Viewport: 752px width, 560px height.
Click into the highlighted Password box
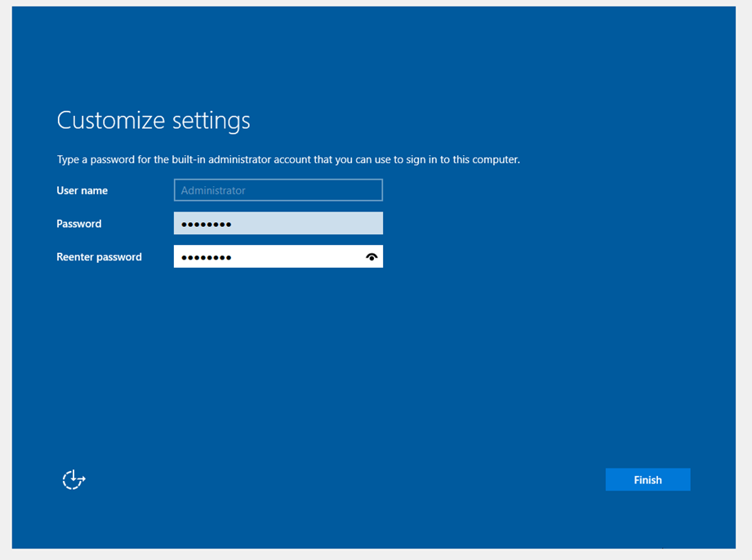(278, 223)
